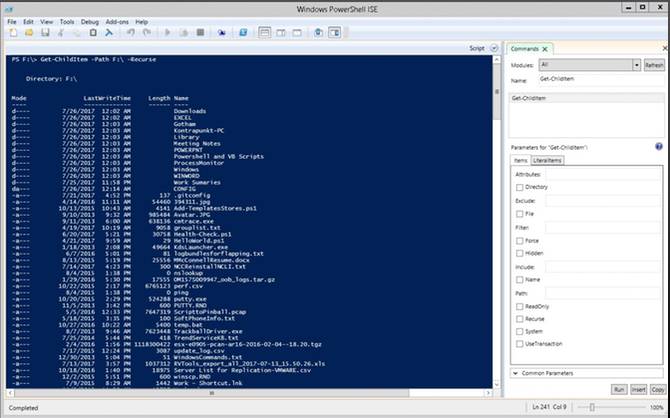Open the Tools menu
This screenshot has height=418, width=670.
[x=67, y=22]
